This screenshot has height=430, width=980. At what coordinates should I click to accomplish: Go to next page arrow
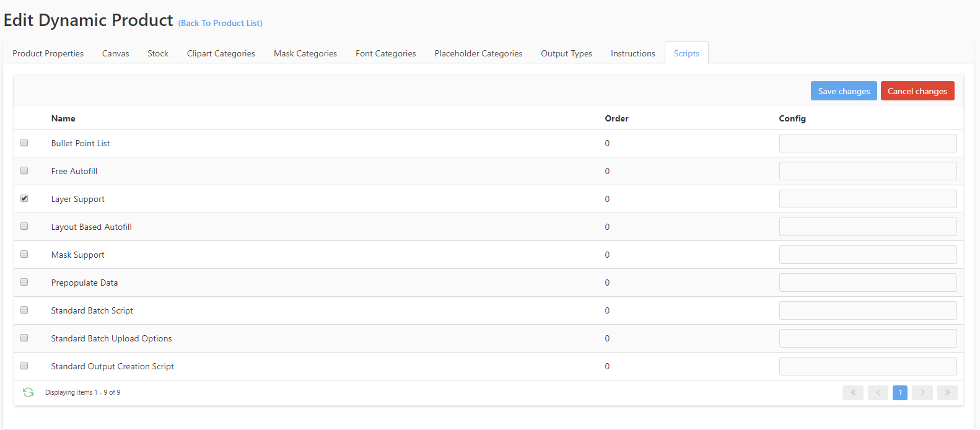click(922, 392)
